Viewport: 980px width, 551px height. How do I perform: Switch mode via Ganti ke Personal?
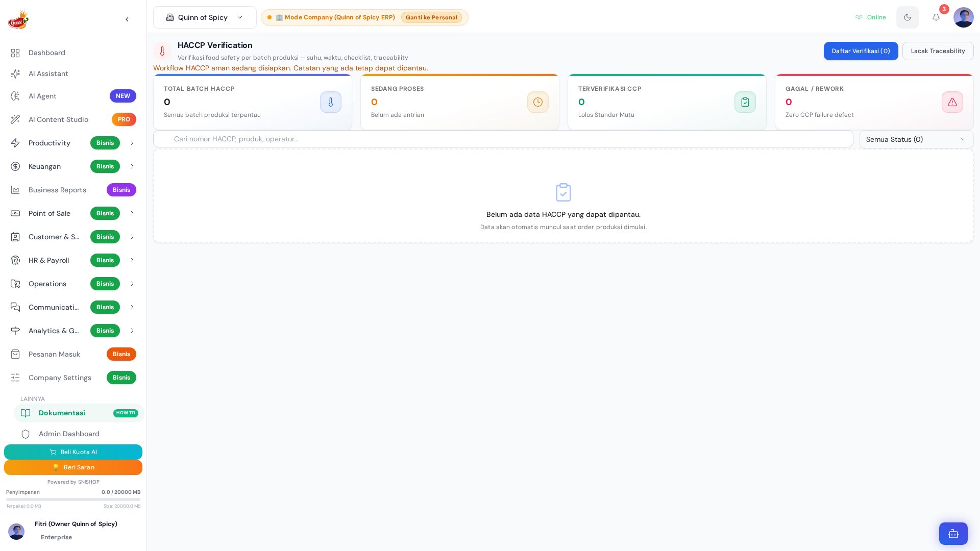coord(431,17)
